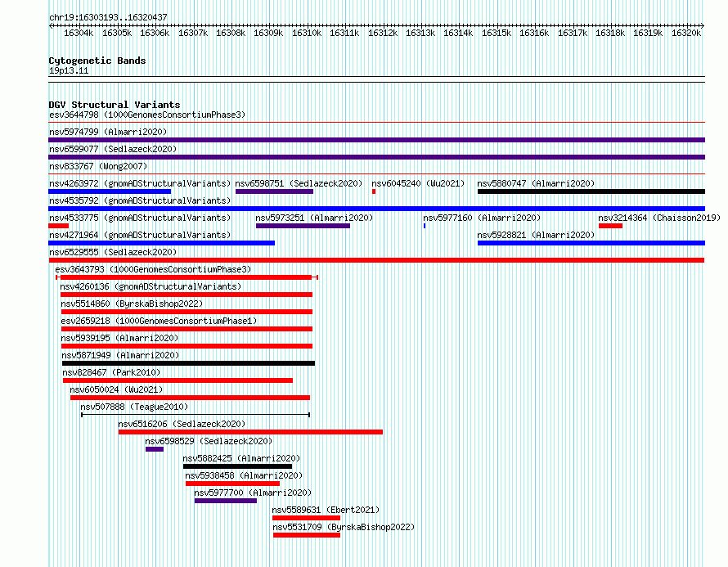Select the nsv5974799 Almarri2020 purple bar
This screenshot has width=728, height=567.
(x=376, y=140)
